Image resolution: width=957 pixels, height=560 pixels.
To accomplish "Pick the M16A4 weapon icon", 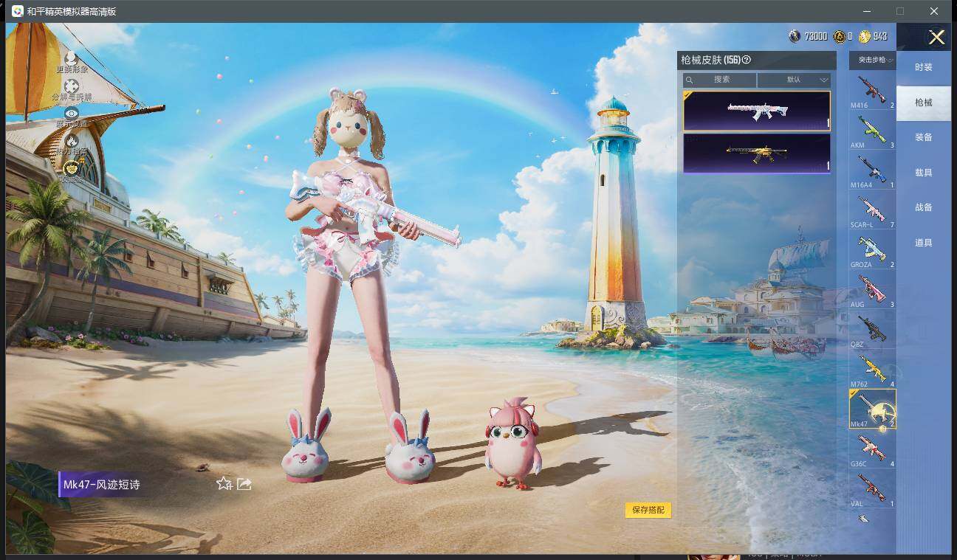I will [872, 170].
